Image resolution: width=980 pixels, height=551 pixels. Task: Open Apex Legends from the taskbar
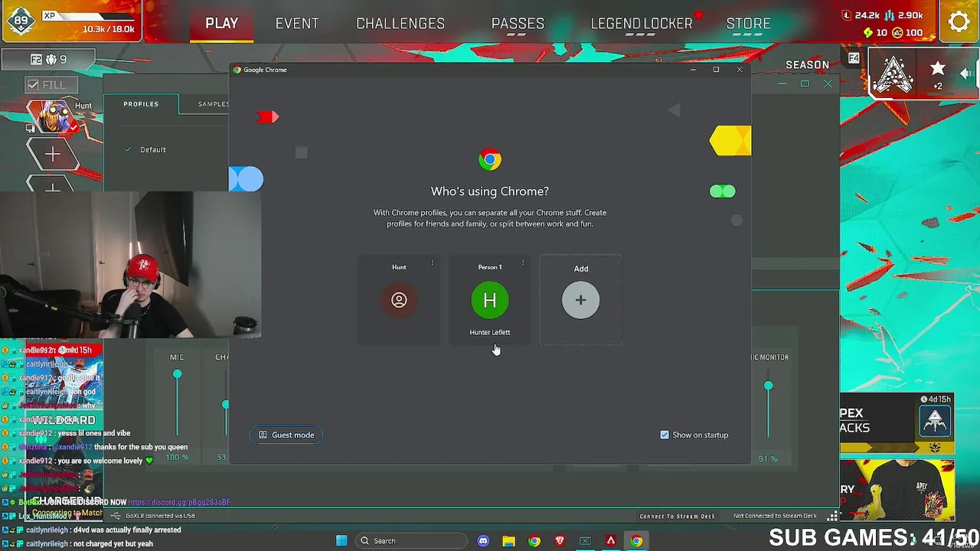click(611, 540)
